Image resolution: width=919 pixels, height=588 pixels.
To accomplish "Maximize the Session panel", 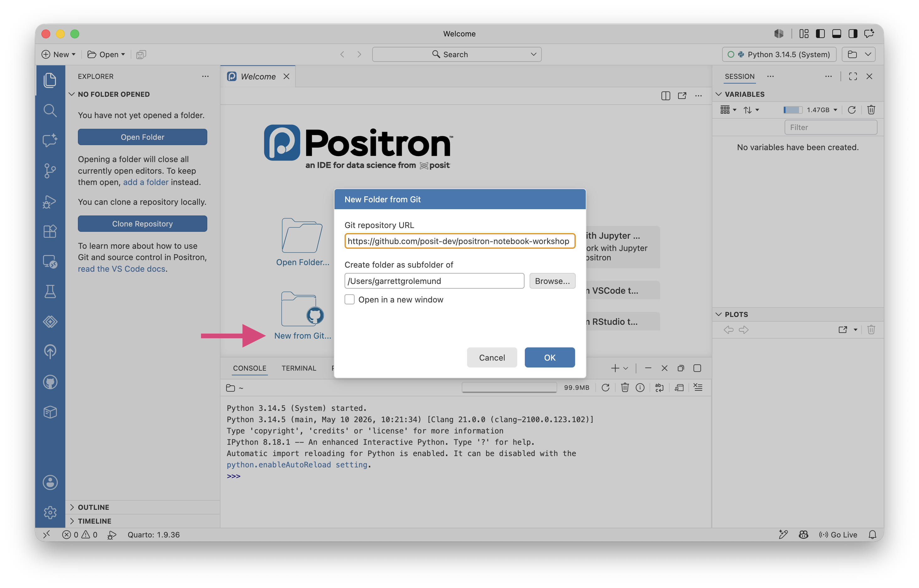I will (852, 76).
